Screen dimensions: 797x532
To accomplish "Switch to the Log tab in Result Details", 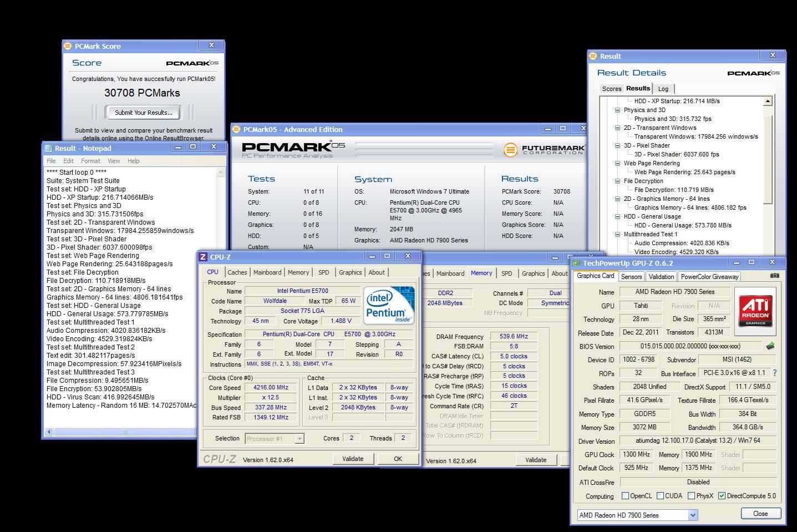I will point(663,89).
